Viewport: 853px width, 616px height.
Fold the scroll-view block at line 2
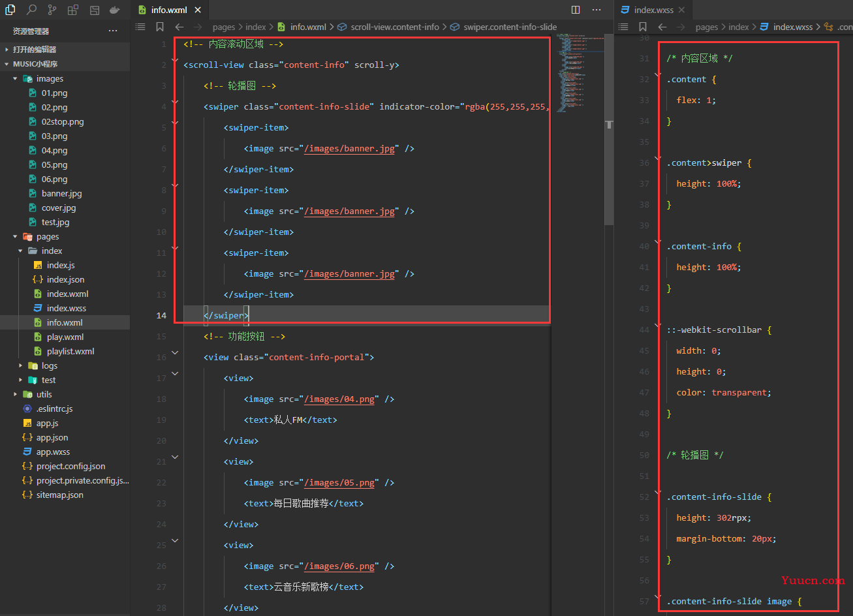point(175,60)
